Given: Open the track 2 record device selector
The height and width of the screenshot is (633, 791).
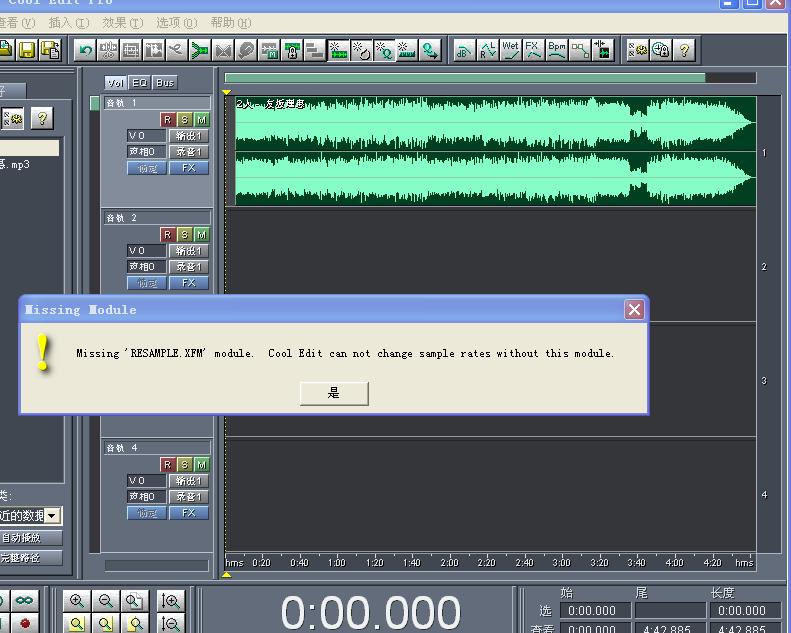Looking at the screenshot, I should point(188,266).
